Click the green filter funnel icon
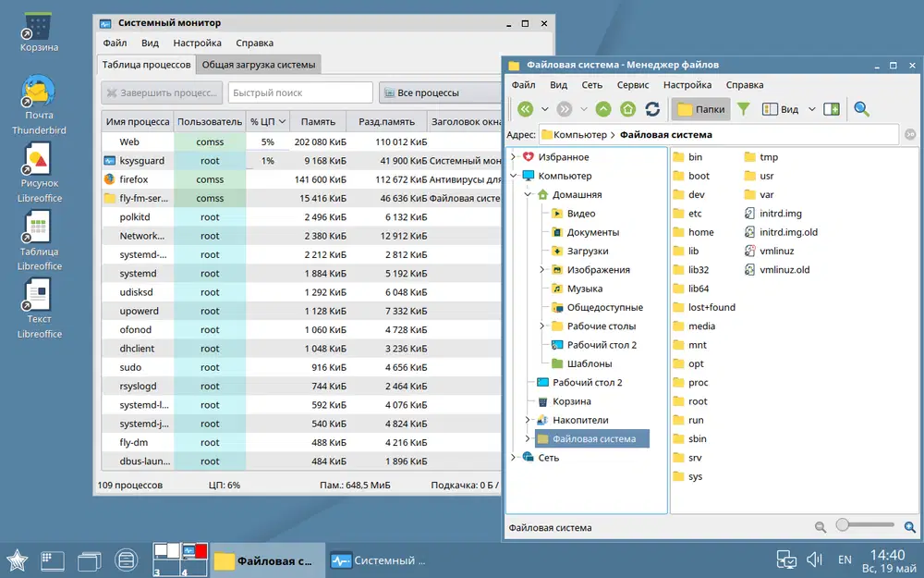 (743, 109)
